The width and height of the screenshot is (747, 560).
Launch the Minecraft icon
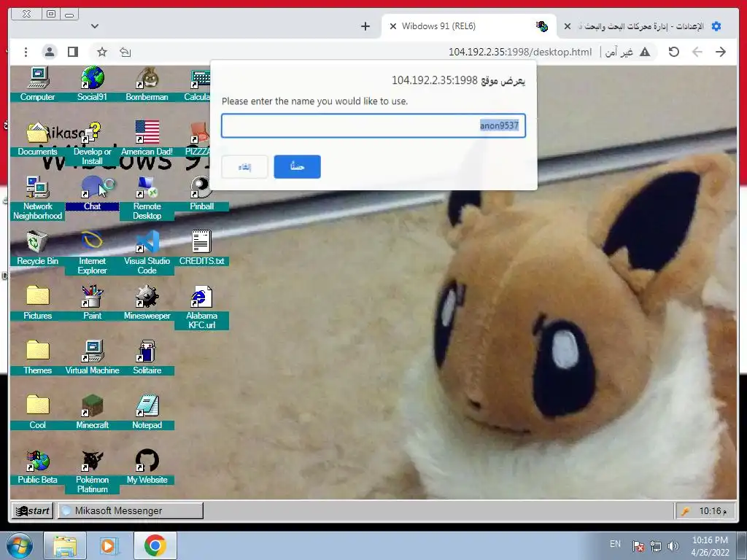pyautogui.click(x=92, y=412)
